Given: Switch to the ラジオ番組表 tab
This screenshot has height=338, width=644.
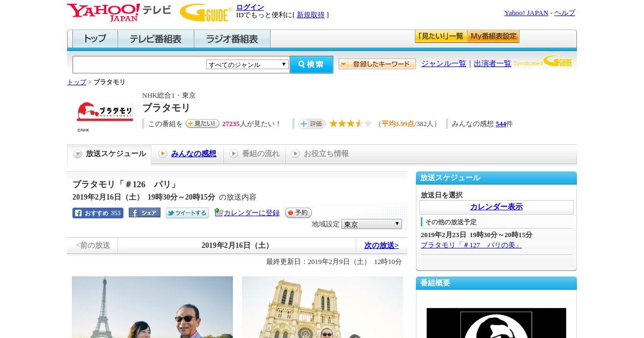Looking at the screenshot, I should click(232, 39).
